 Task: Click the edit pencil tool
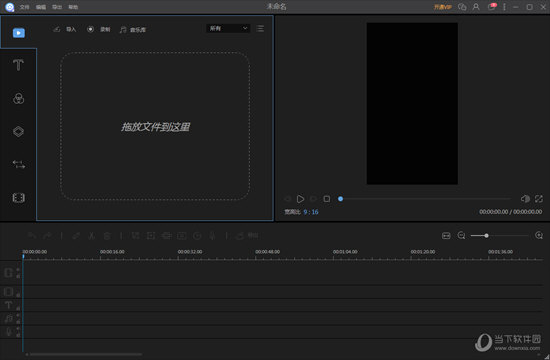click(76, 236)
